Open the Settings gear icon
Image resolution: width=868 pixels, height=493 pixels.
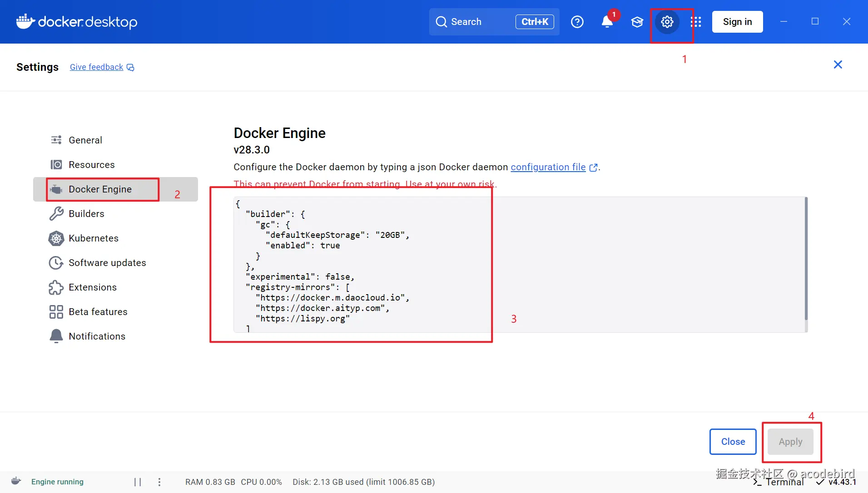tap(667, 22)
